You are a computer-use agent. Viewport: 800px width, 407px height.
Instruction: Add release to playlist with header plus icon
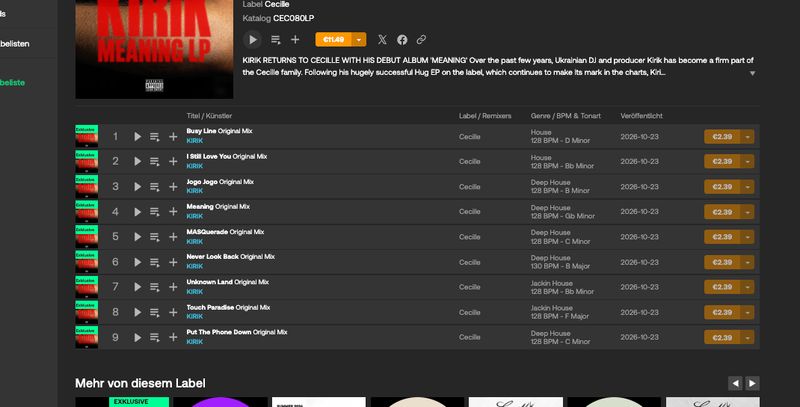pos(295,39)
